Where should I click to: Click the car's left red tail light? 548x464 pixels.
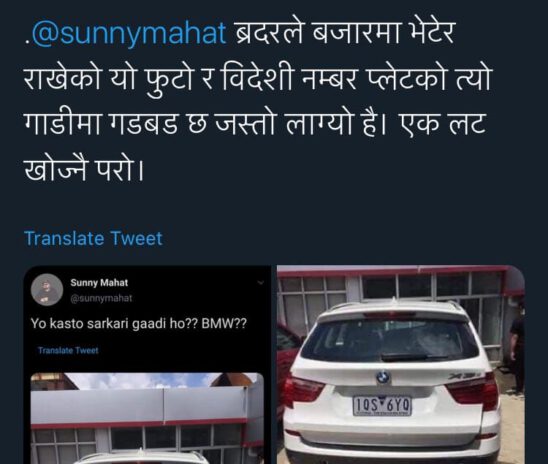[x=304, y=390]
